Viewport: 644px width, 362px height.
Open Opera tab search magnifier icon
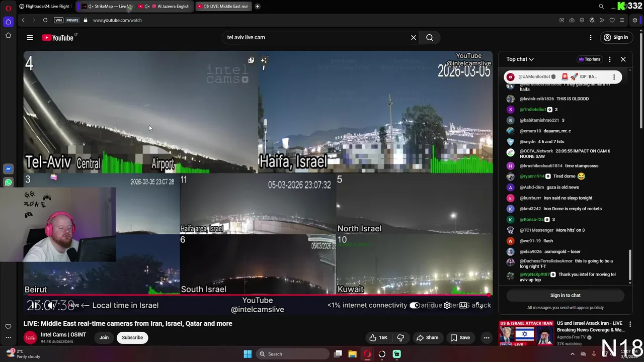tap(601, 6)
